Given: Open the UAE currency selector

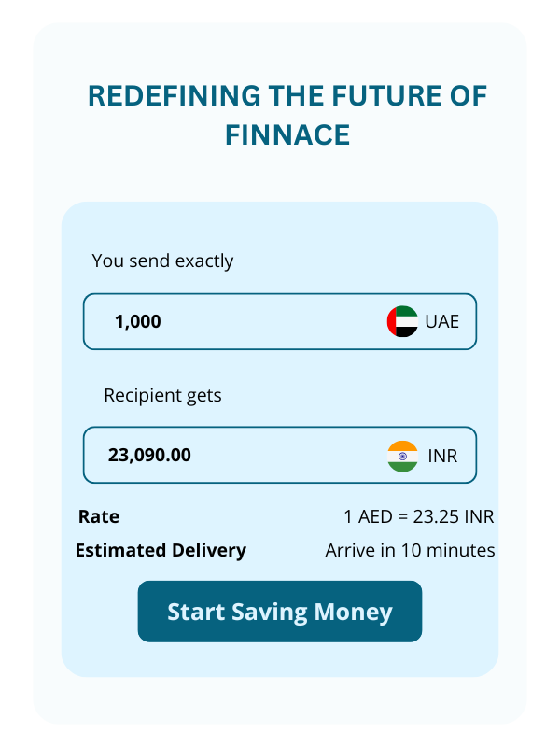Looking at the screenshot, I should pyautogui.click(x=423, y=321).
